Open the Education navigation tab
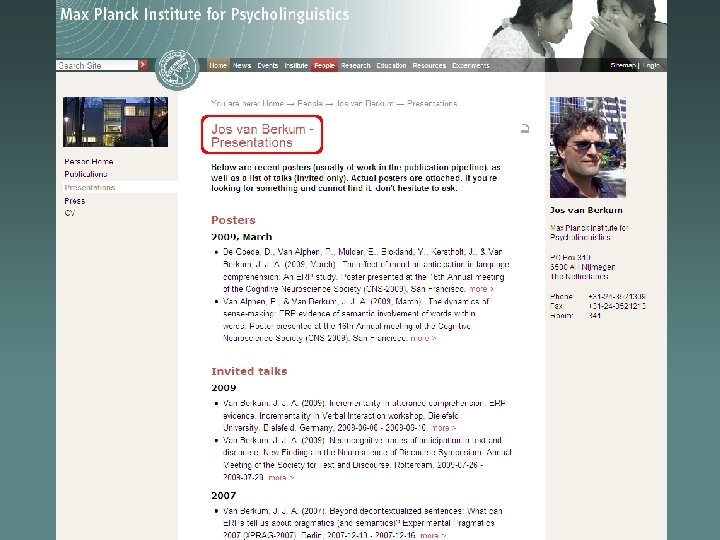Viewport: 720px width, 540px height. (391, 65)
